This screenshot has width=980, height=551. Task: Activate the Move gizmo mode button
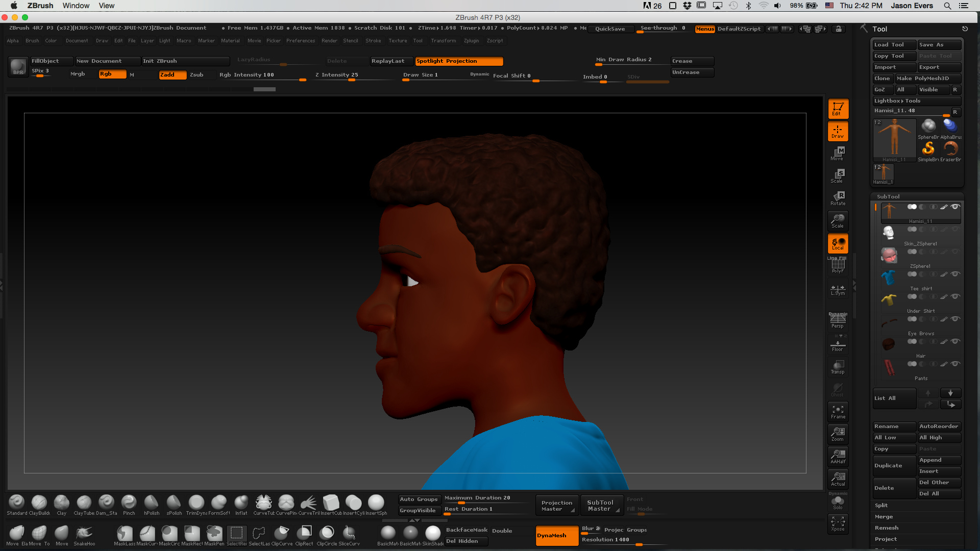click(838, 154)
